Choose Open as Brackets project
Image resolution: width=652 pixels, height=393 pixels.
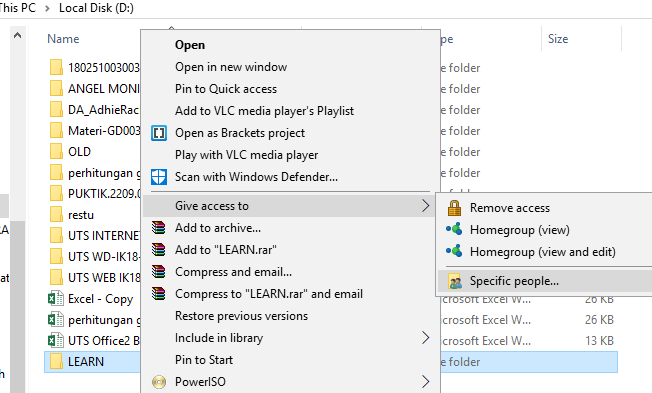click(240, 133)
